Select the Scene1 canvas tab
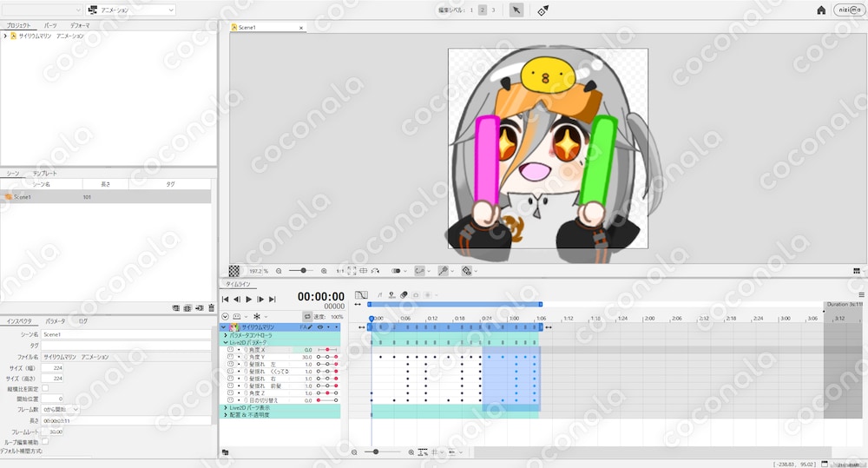The width and height of the screenshot is (868, 468). [266, 27]
